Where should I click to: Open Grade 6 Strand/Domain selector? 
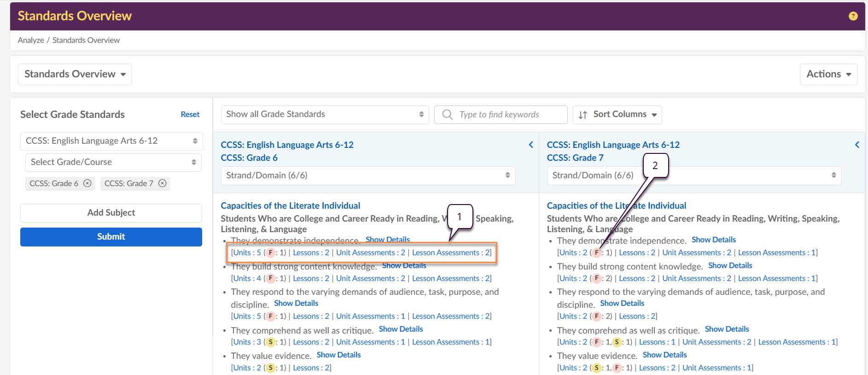pos(368,176)
